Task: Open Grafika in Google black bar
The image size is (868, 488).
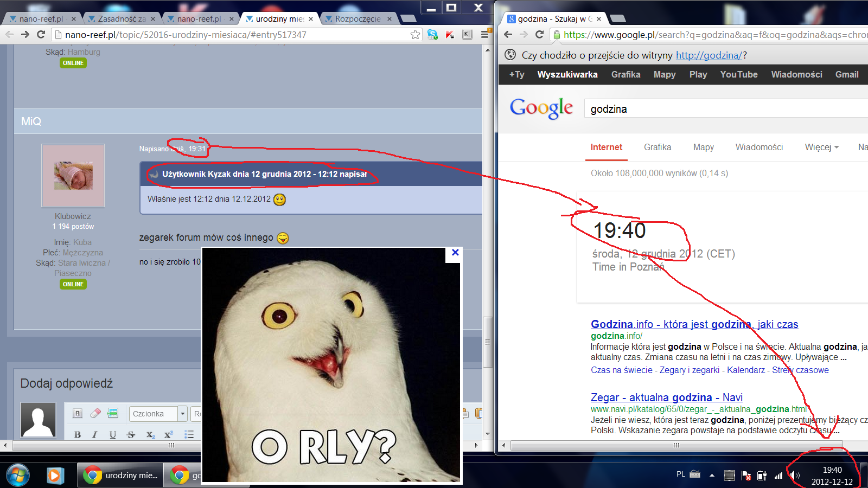Action: point(626,74)
